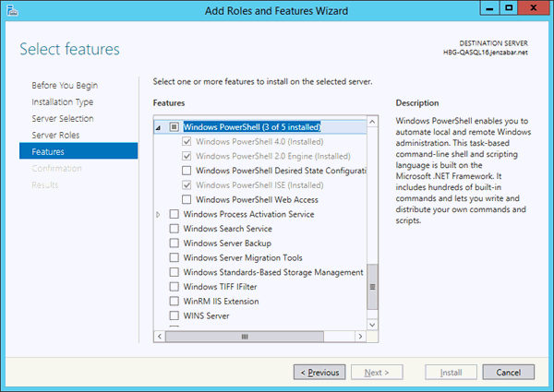Check the WINS Server feature
The width and height of the screenshot is (554, 392).
click(175, 315)
